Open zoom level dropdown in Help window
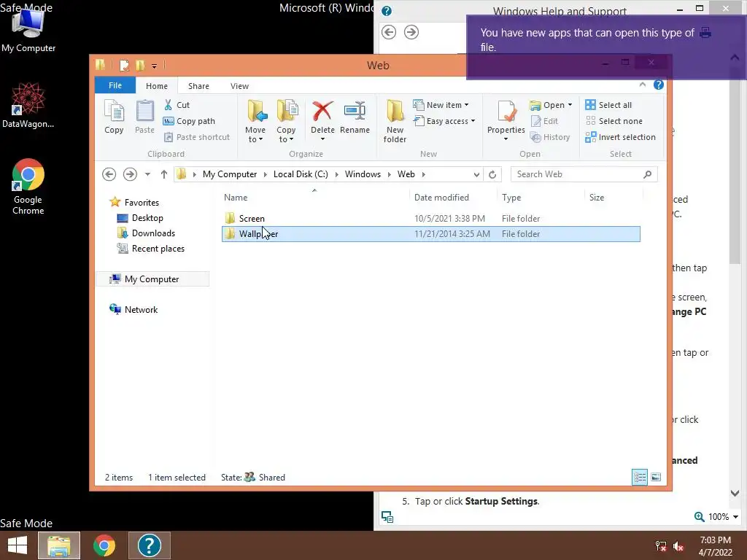Image resolution: width=747 pixels, height=560 pixels. pos(735,517)
